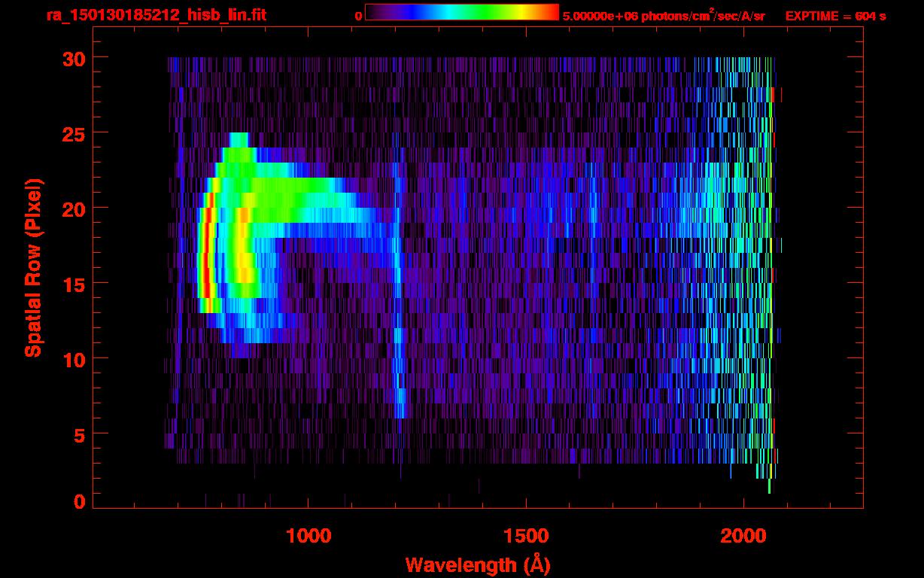Click the EXPTIME = 604 s text
Screen dimensions: 924x578
click(835, 16)
